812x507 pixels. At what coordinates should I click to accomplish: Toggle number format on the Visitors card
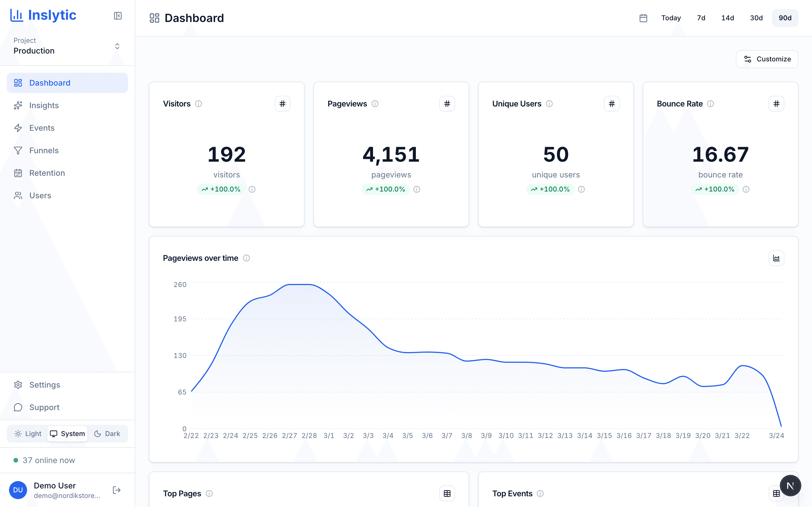283,104
